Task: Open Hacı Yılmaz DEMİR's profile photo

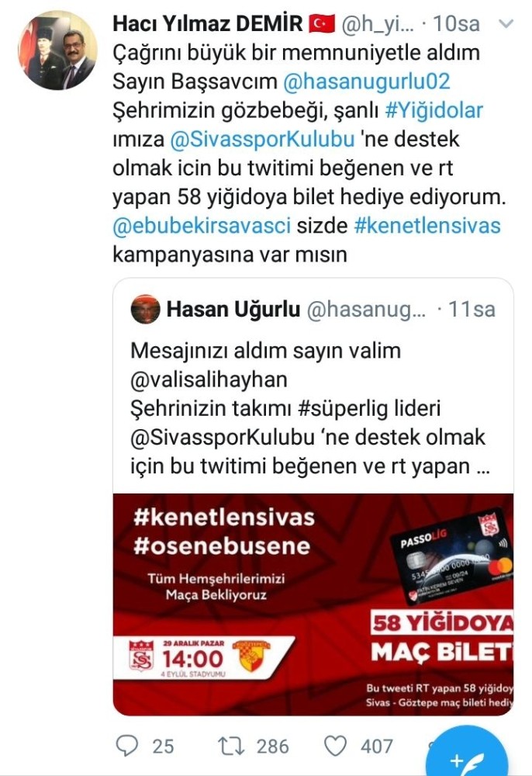Action: point(57,51)
